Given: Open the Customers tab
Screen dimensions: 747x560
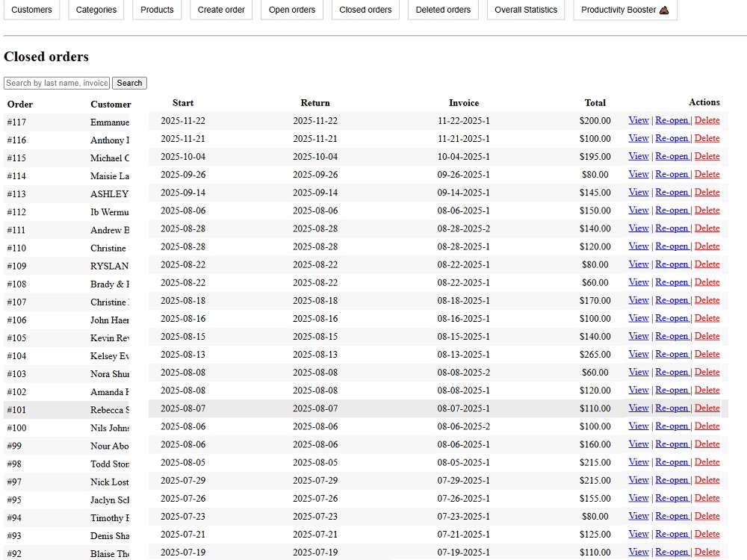Looking at the screenshot, I should (31, 10).
